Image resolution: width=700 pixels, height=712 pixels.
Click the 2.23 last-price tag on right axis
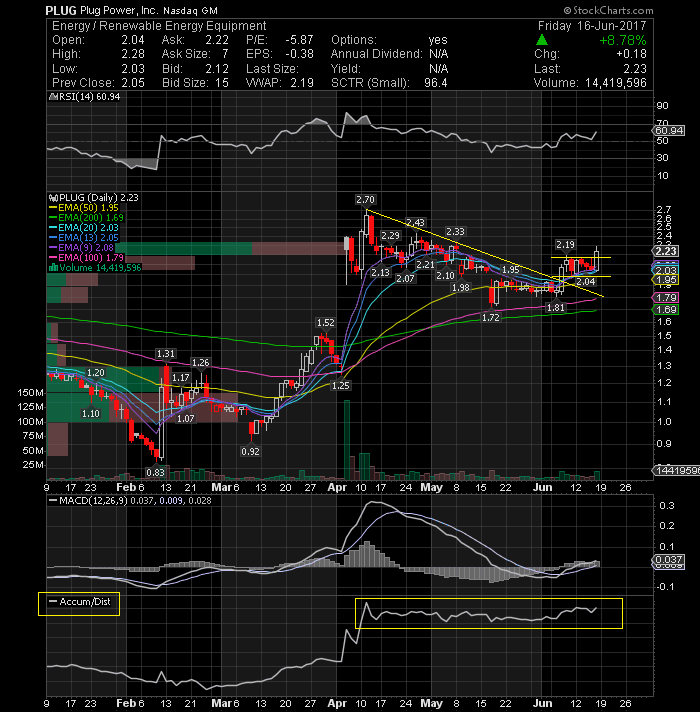point(665,251)
